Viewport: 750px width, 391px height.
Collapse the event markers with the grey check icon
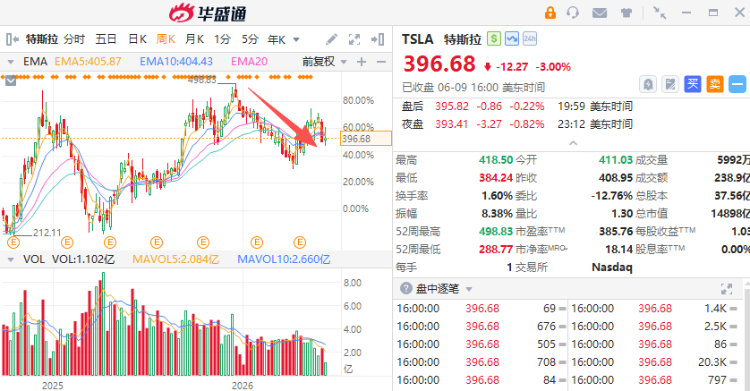(x=11, y=81)
